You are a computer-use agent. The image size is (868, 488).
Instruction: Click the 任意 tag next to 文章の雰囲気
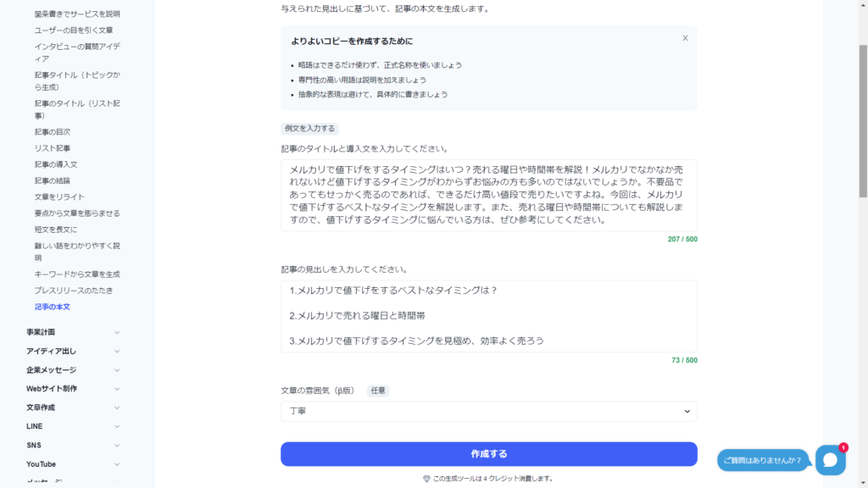[378, 391]
